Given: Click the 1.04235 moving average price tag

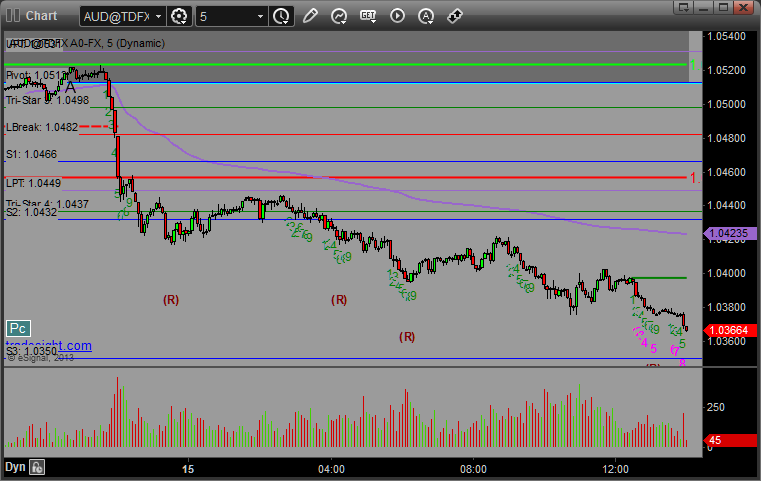Looking at the screenshot, I should click(730, 233).
